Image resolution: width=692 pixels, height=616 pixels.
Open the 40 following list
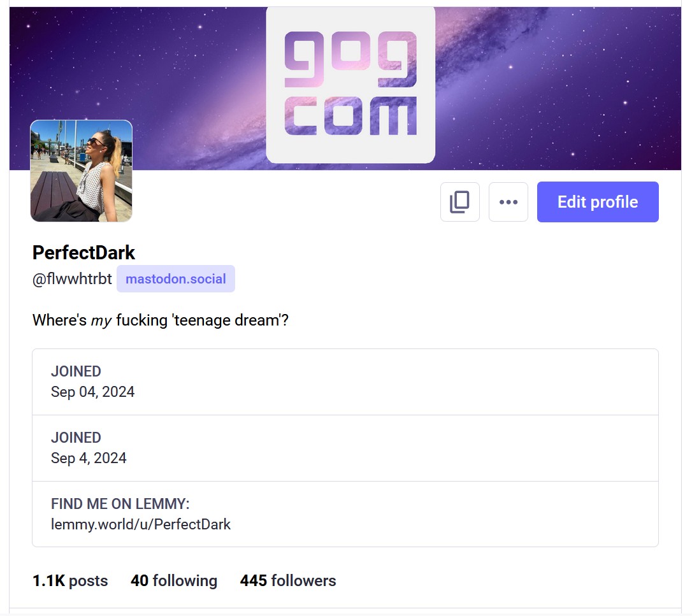(x=174, y=581)
